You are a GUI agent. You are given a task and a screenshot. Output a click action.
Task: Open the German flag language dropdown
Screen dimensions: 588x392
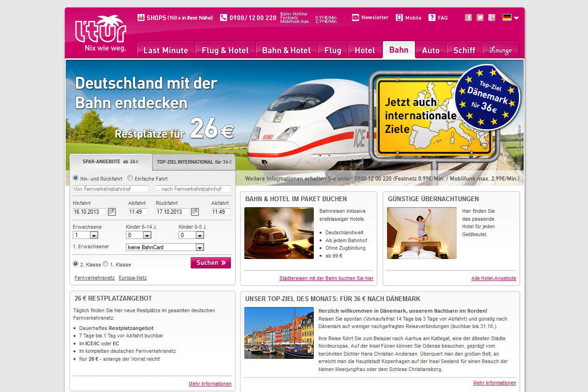point(511,18)
